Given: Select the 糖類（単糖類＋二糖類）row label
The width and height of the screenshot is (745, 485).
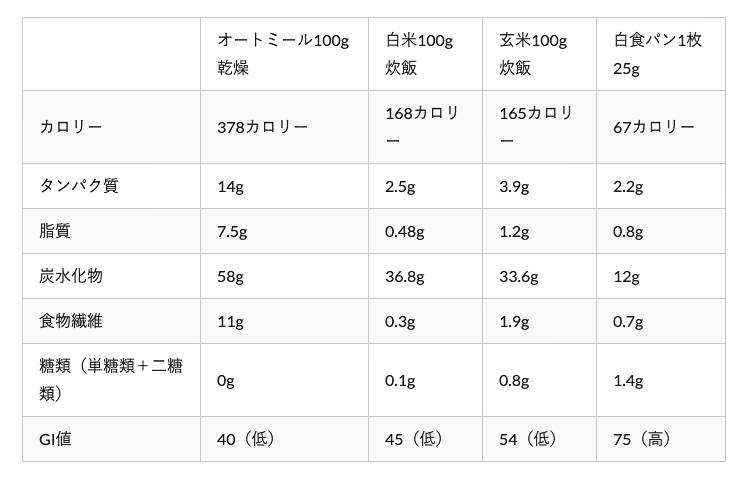Looking at the screenshot, I should [x=111, y=380].
